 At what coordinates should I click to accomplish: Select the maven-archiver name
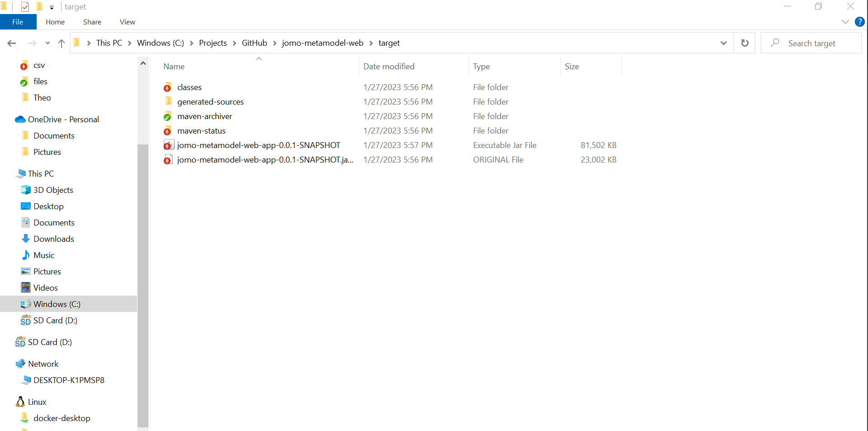click(204, 116)
